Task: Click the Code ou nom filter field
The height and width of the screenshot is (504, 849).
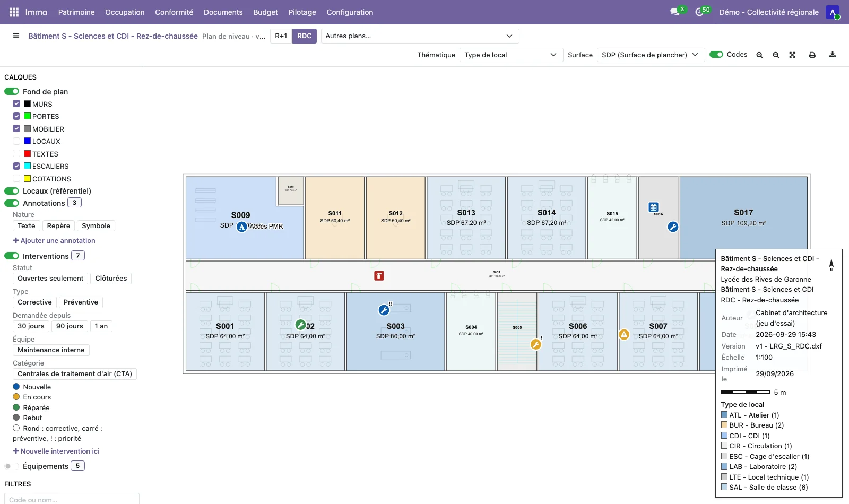Action: 72,499
